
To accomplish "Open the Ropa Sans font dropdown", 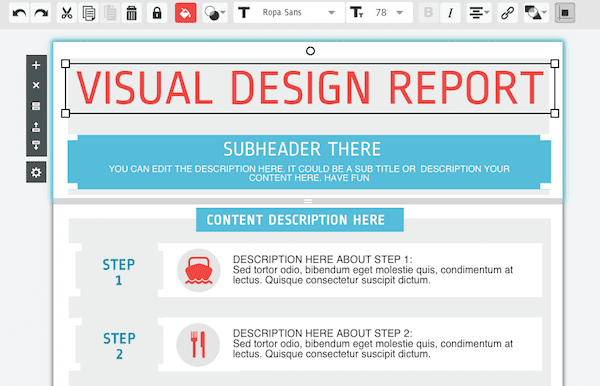I will click(289, 13).
